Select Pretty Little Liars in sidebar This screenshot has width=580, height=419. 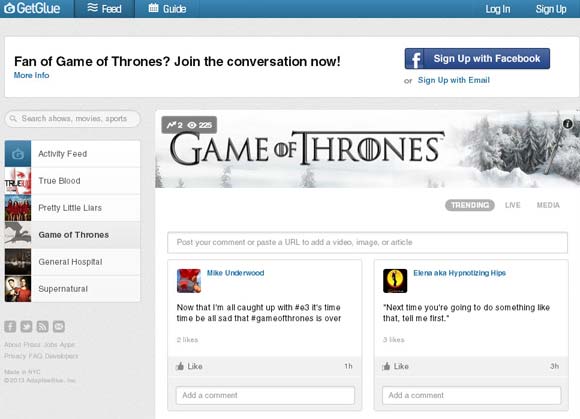72,208
